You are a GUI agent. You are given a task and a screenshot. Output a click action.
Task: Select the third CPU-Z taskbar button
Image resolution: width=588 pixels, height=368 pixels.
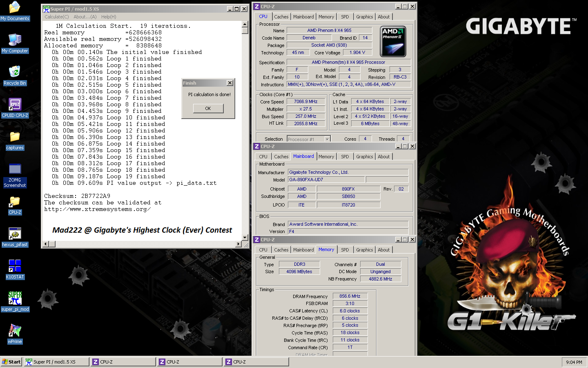point(256,362)
